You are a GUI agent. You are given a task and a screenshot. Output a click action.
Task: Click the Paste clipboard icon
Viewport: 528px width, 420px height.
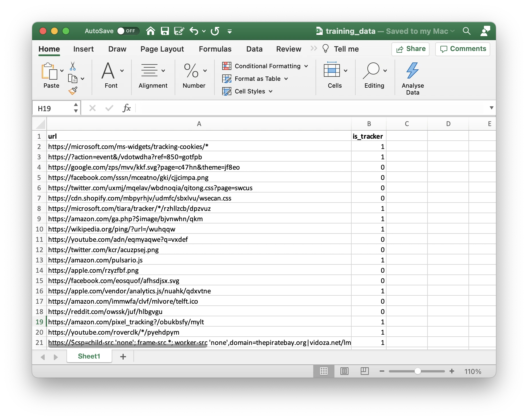pos(49,71)
